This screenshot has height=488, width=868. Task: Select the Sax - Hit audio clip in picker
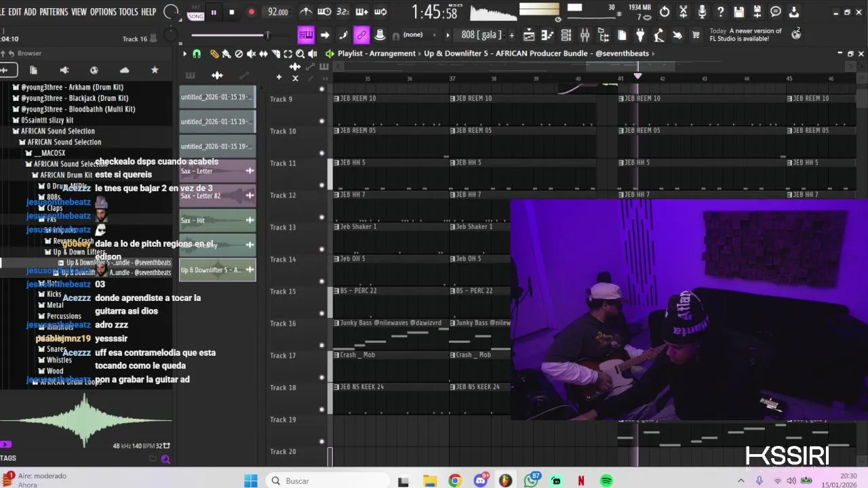[x=218, y=220]
